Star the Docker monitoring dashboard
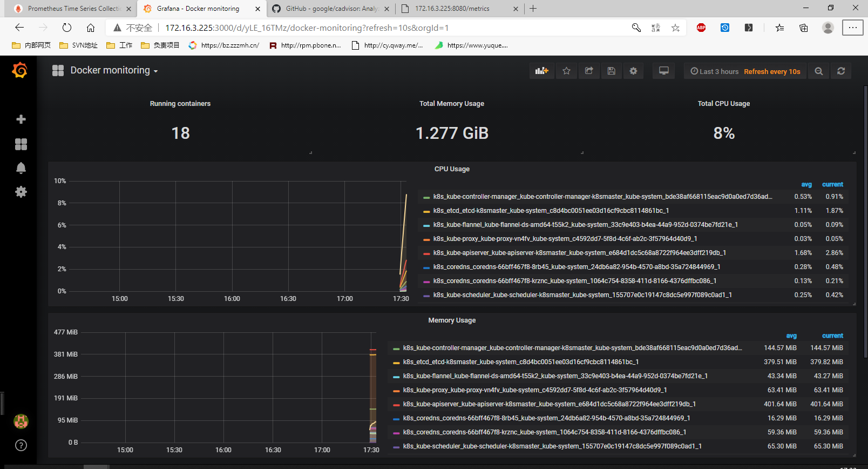Image resolution: width=868 pixels, height=469 pixels. click(x=566, y=71)
